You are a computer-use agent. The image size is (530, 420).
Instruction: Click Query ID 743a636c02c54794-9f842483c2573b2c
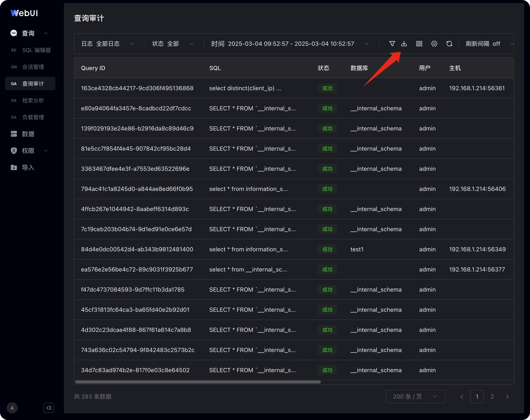pyautogui.click(x=138, y=350)
